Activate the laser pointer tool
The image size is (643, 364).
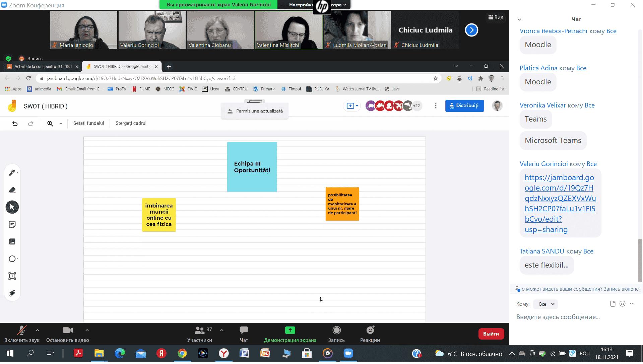click(x=12, y=293)
